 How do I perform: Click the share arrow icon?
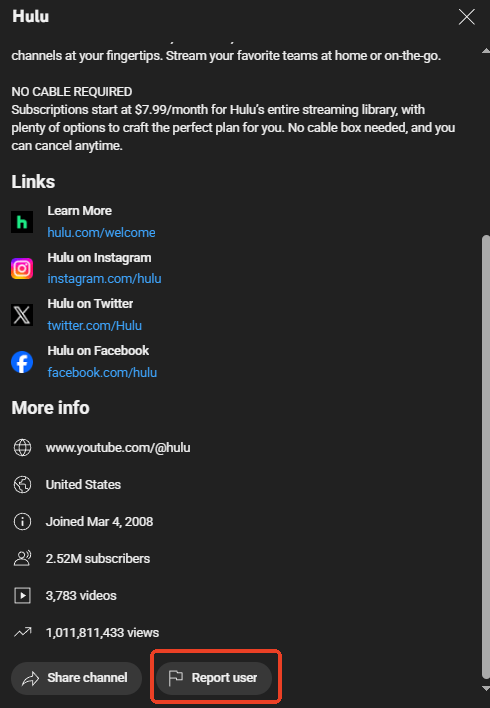click(30, 679)
